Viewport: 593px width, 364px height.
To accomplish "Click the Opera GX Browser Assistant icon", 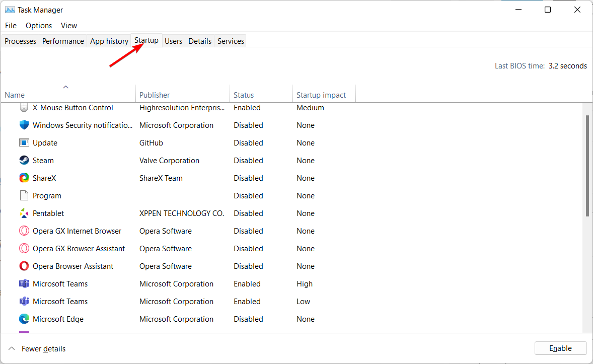I will (x=24, y=249).
